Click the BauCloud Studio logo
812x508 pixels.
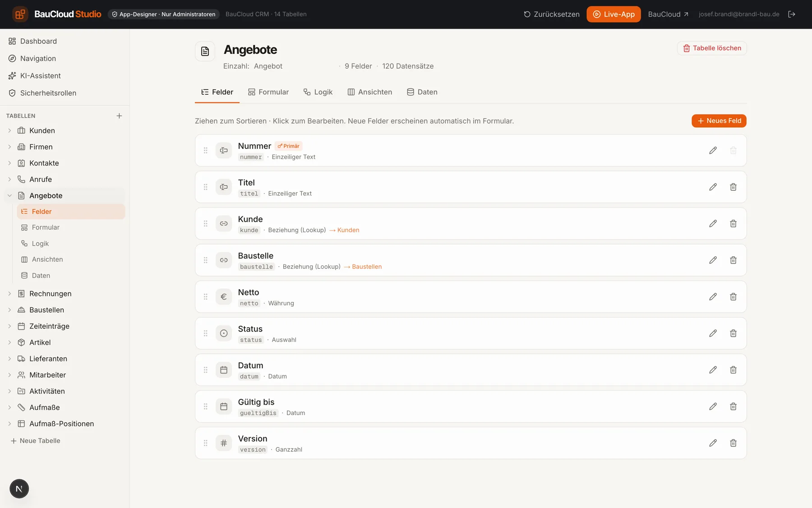click(57, 14)
